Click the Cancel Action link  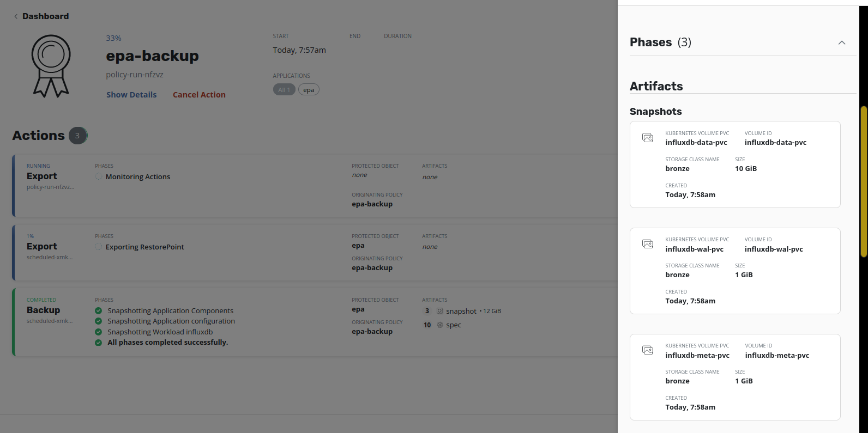coord(199,95)
